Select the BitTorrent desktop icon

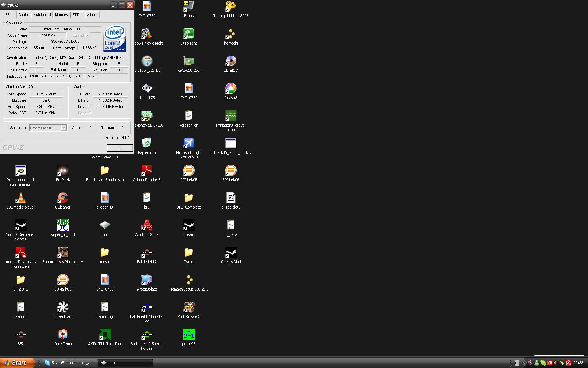[189, 37]
